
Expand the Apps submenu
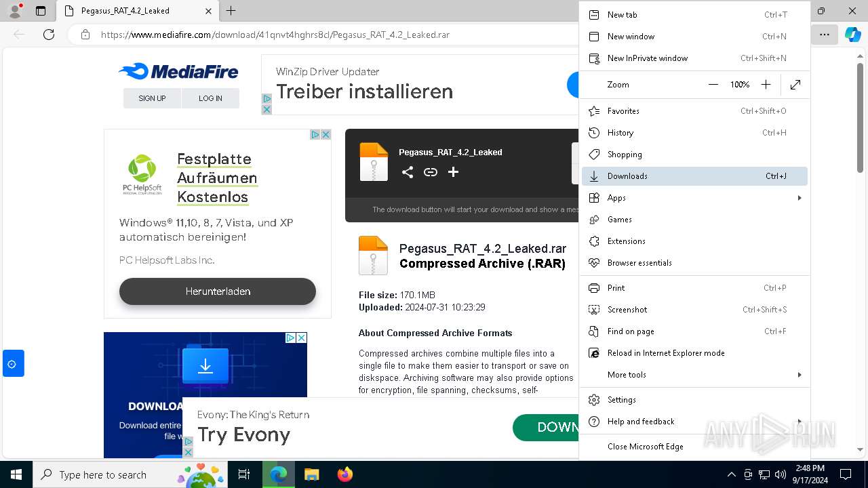click(x=694, y=198)
